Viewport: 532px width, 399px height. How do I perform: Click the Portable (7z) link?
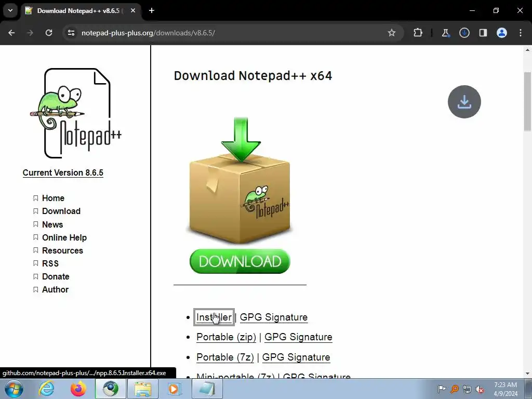[x=225, y=357]
